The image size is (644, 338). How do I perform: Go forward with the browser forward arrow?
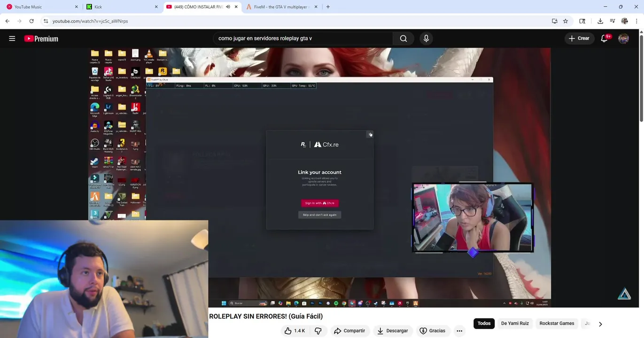pyautogui.click(x=19, y=21)
